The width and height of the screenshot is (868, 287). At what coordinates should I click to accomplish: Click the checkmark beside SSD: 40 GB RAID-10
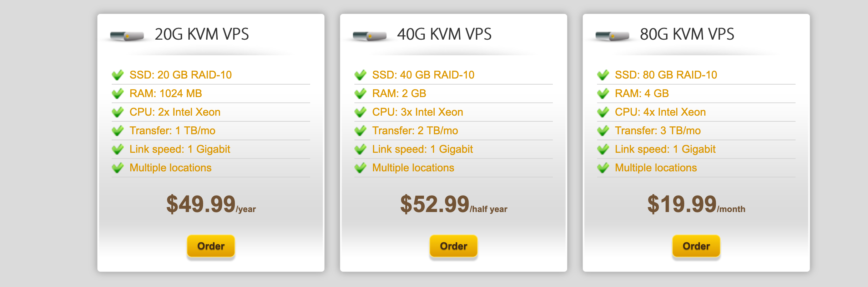360,75
